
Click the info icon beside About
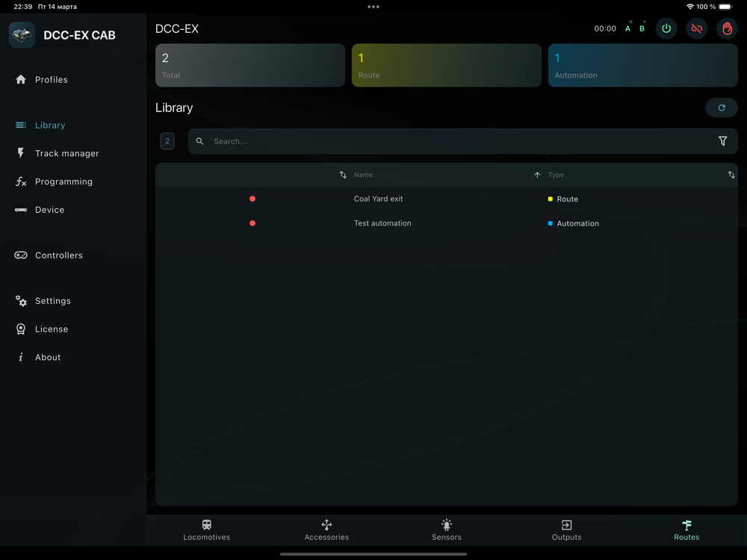[20, 357]
